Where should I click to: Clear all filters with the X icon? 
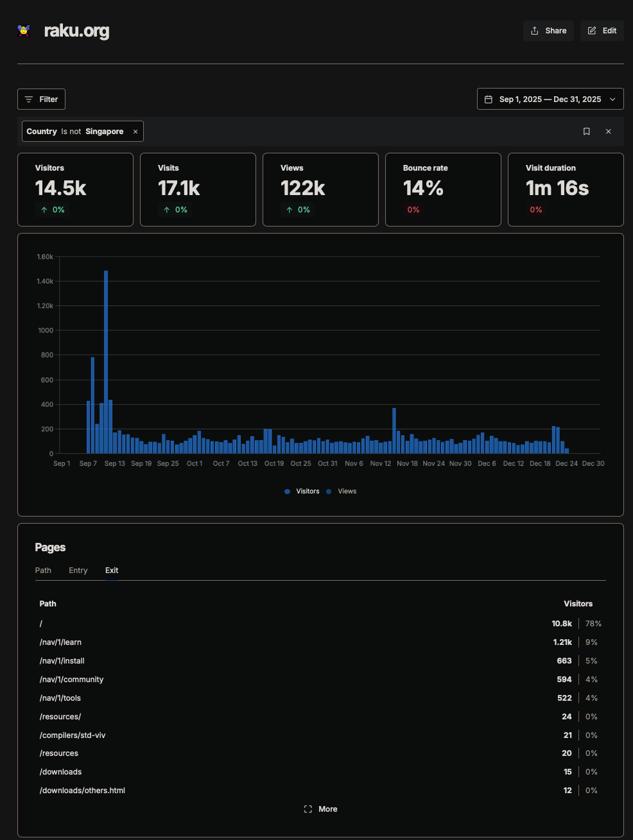[x=609, y=132]
